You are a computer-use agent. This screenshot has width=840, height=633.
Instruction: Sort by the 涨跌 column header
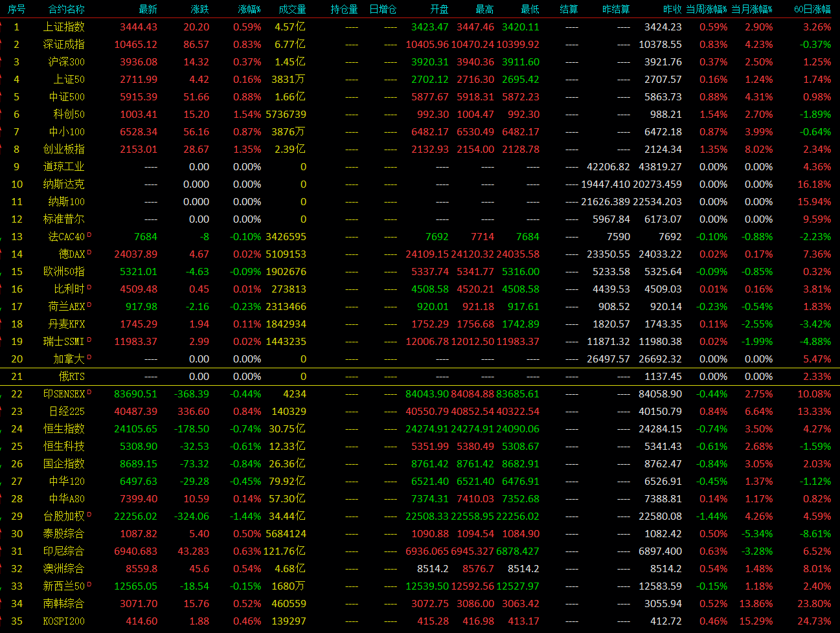point(199,9)
